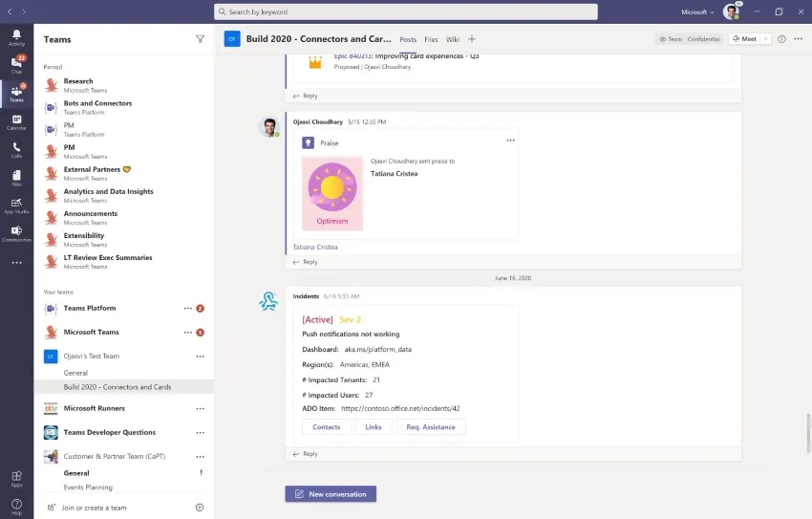The image size is (812, 519).
Task: Click the Links button on incident card
Action: click(374, 427)
